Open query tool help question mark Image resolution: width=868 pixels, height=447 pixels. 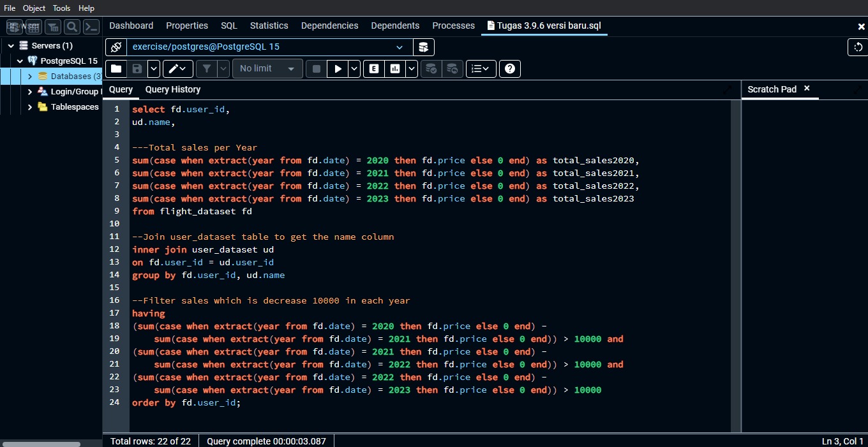pos(509,69)
